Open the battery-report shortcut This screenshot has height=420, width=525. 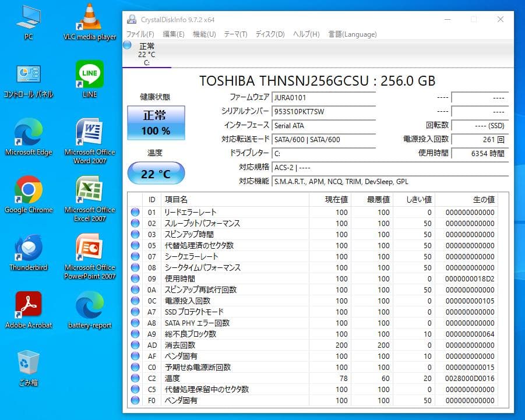pos(89,303)
